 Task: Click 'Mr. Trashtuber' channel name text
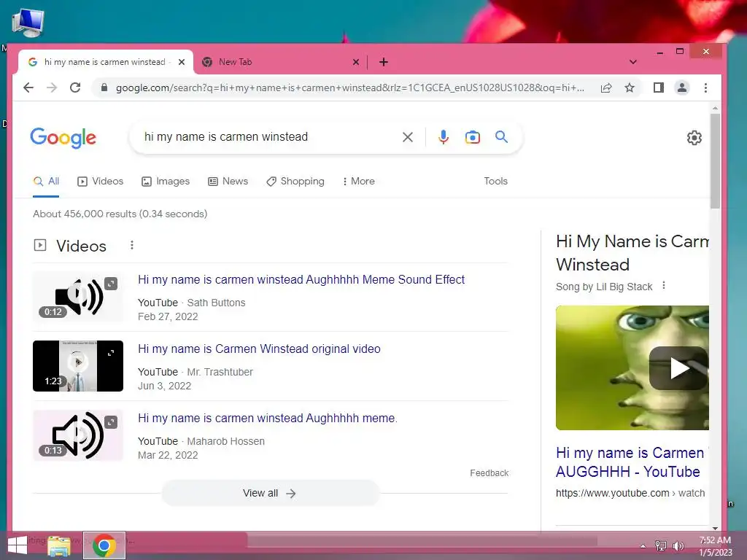point(220,372)
